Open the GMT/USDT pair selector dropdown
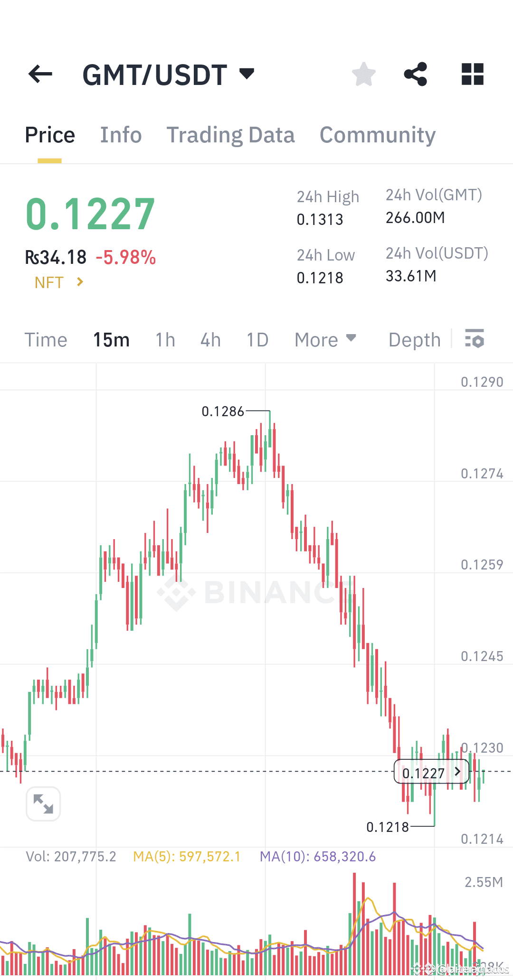This screenshot has width=513, height=980. [169, 74]
